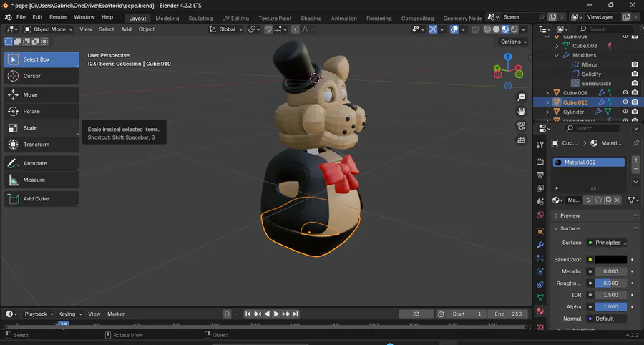Switch to the Sculpting workspace tab

pyautogui.click(x=200, y=19)
